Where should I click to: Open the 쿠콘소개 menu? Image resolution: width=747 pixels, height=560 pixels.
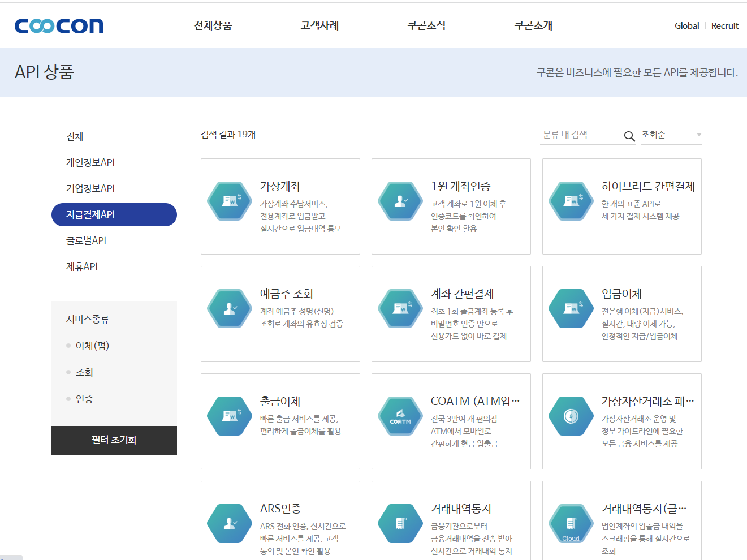[x=533, y=25]
